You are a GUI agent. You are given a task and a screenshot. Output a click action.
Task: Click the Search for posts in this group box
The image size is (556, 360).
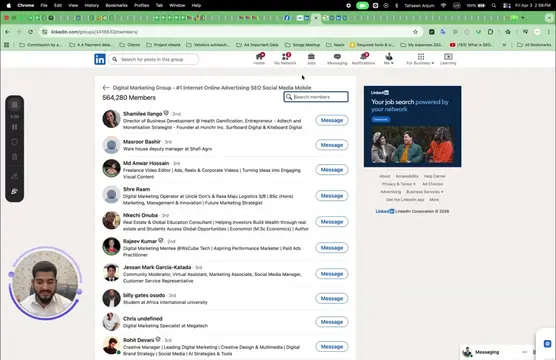pos(154,59)
